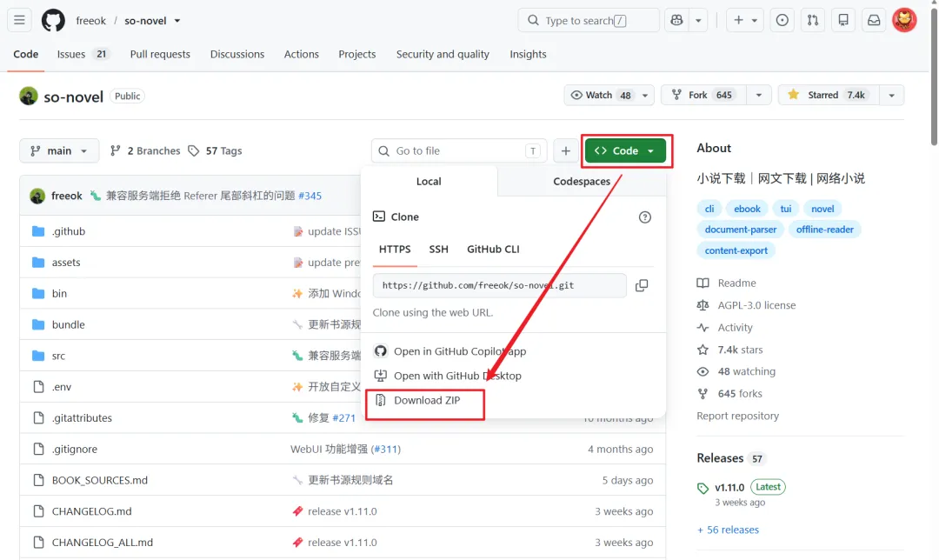Copy the clone URL to clipboard
939x560 pixels.
(x=642, y=286)
